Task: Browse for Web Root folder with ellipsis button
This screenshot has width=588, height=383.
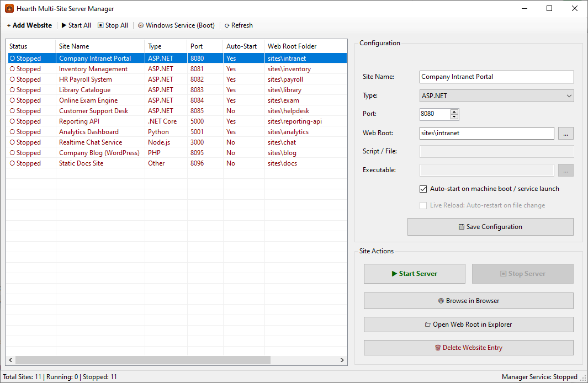Action: 565,133
